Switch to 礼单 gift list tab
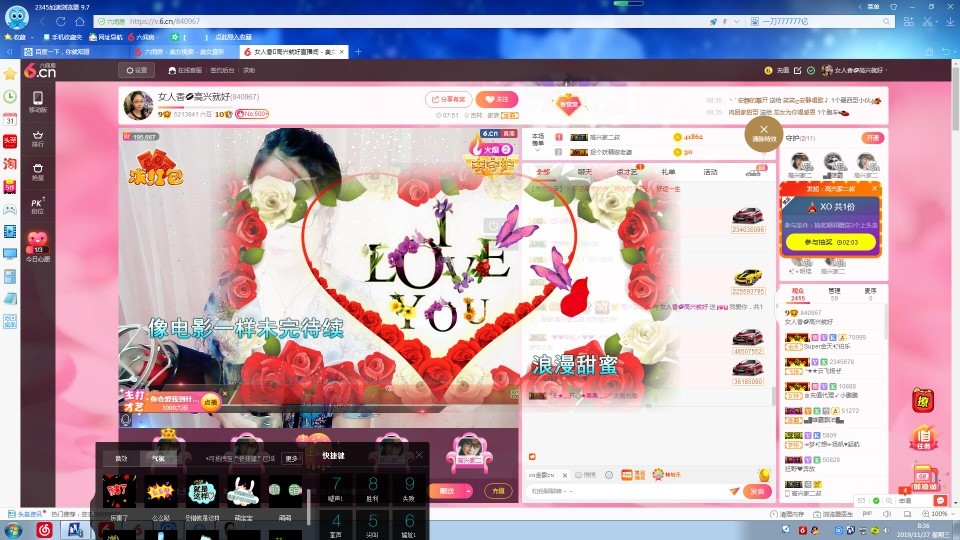This screenshot has height=540, width=960. pos(669,172)
